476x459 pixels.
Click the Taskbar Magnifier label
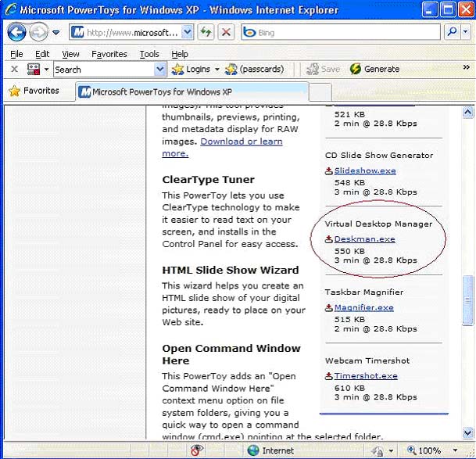[x=364, y=292]
